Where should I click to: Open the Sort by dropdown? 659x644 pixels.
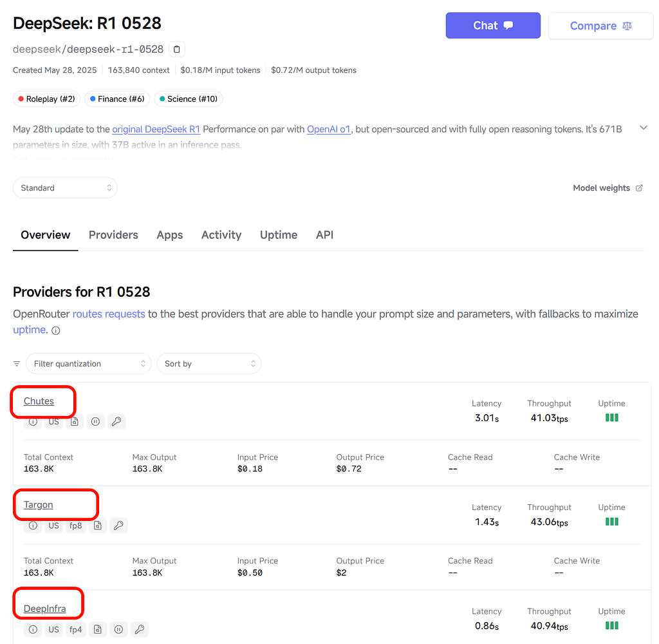point(209,363)
